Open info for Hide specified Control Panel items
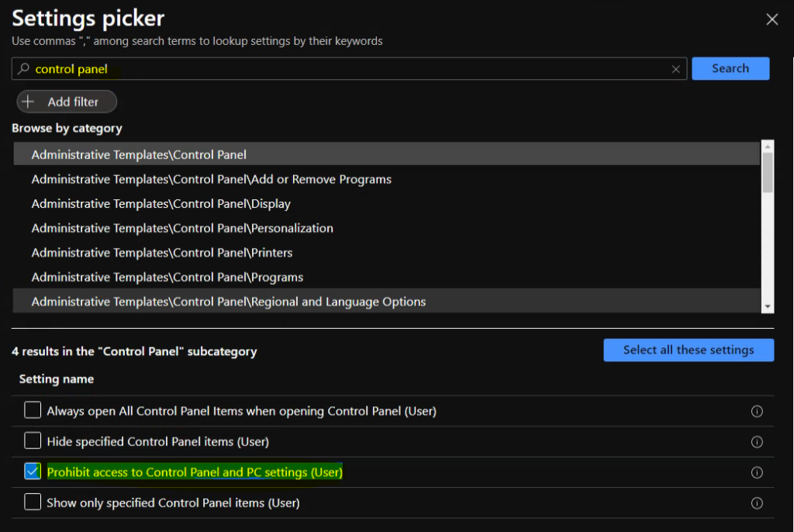This screenshot has width=794, height=532. click(757, 442)
